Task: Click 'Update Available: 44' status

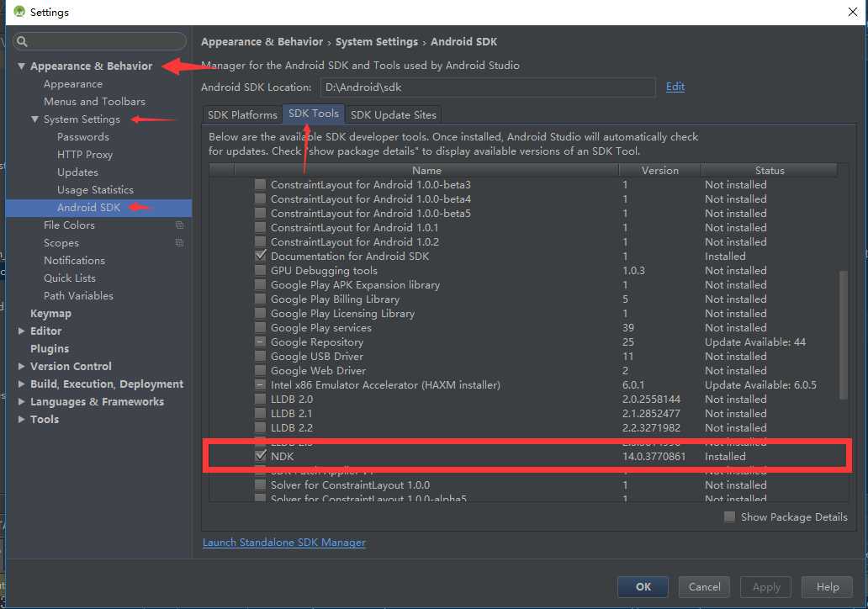Action: [x=755, y=342]
